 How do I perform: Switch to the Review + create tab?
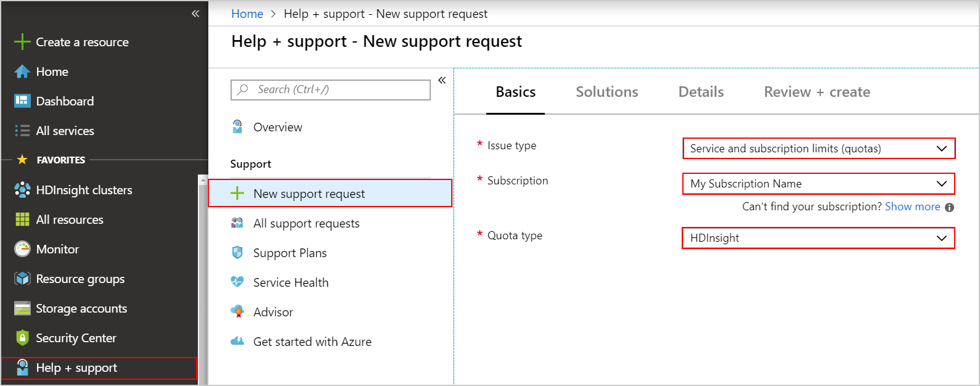(817, 92)
